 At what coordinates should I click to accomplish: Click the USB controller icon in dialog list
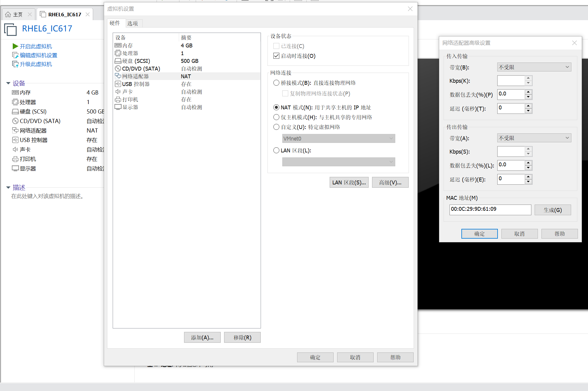(x=118, y=84)
